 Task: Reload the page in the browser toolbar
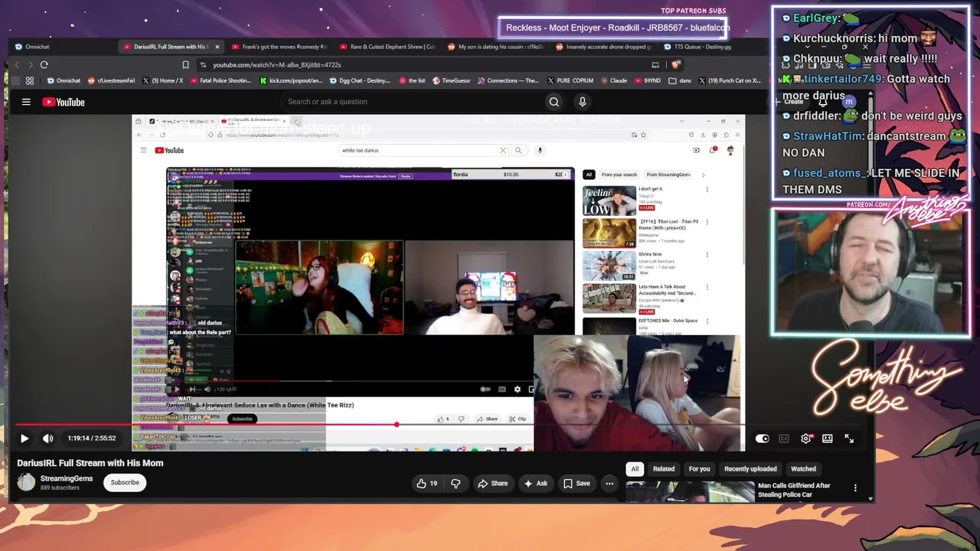click(44, 65)
